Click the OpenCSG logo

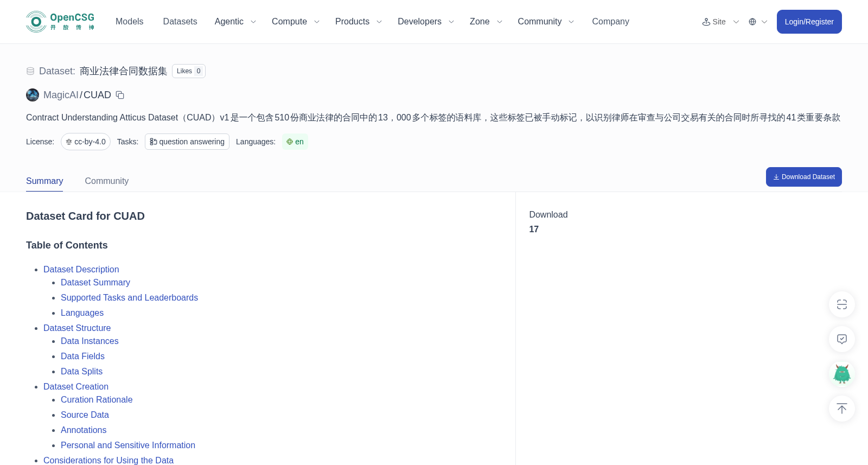[60, 22]
